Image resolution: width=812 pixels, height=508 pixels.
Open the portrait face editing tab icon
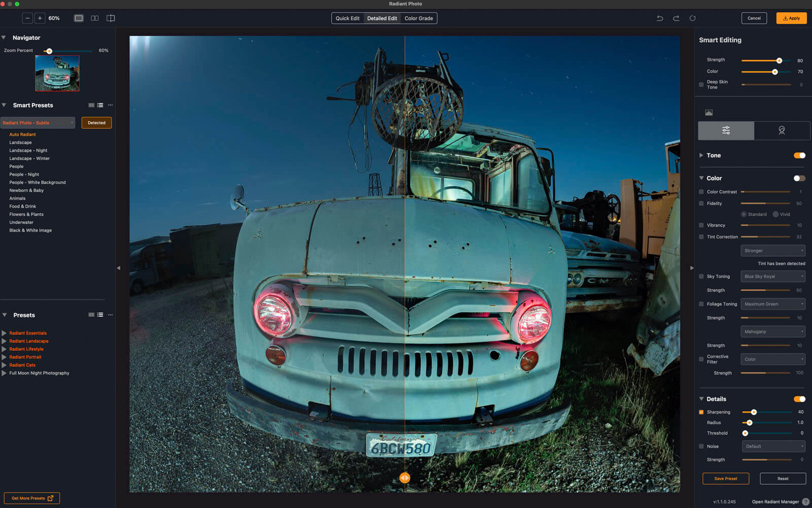782,130
